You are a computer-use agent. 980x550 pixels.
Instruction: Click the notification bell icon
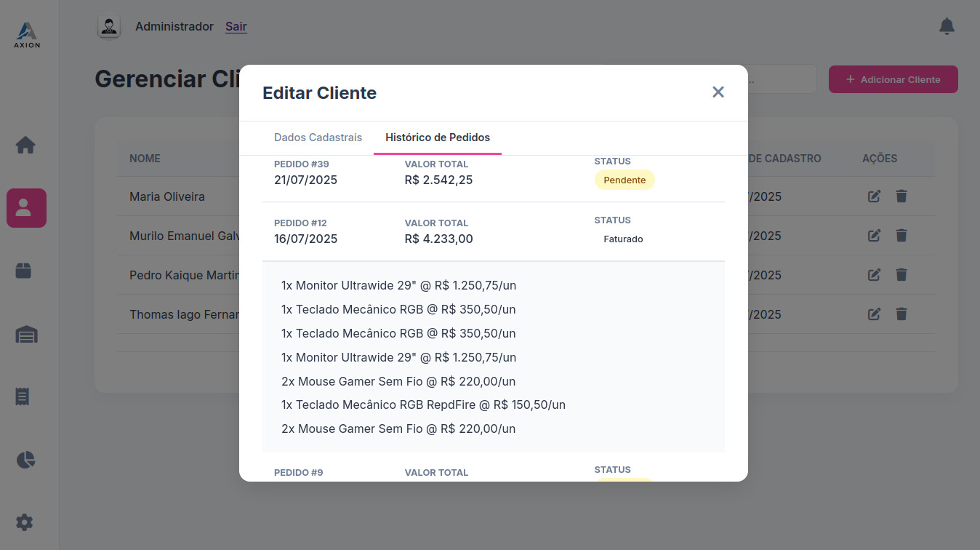(x=947, y=25)
